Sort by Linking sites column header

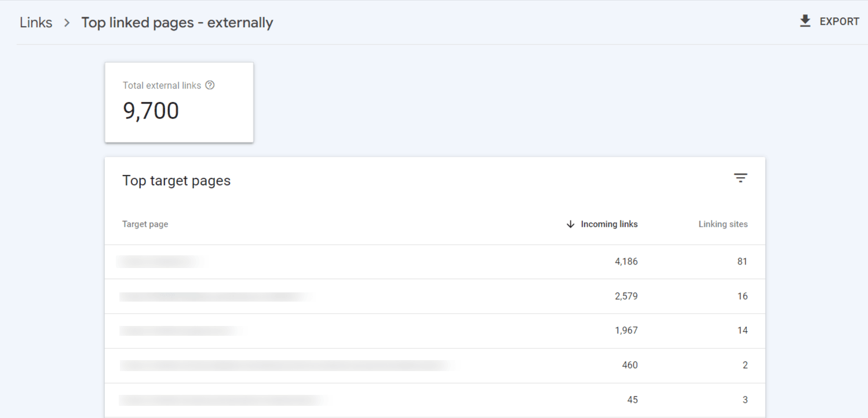click(x=723, y=224)
